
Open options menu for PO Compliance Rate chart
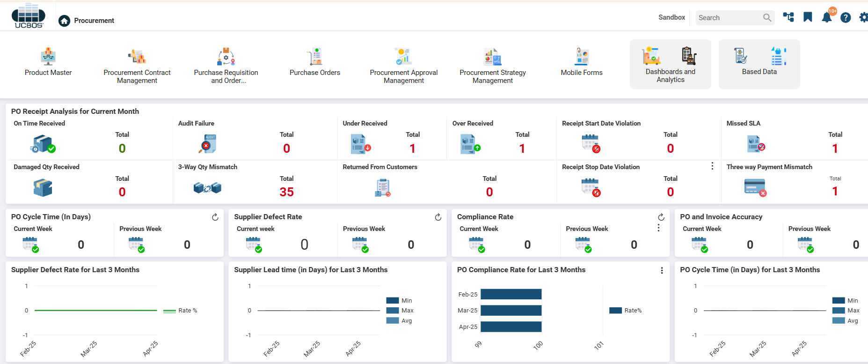click(662, 270)
